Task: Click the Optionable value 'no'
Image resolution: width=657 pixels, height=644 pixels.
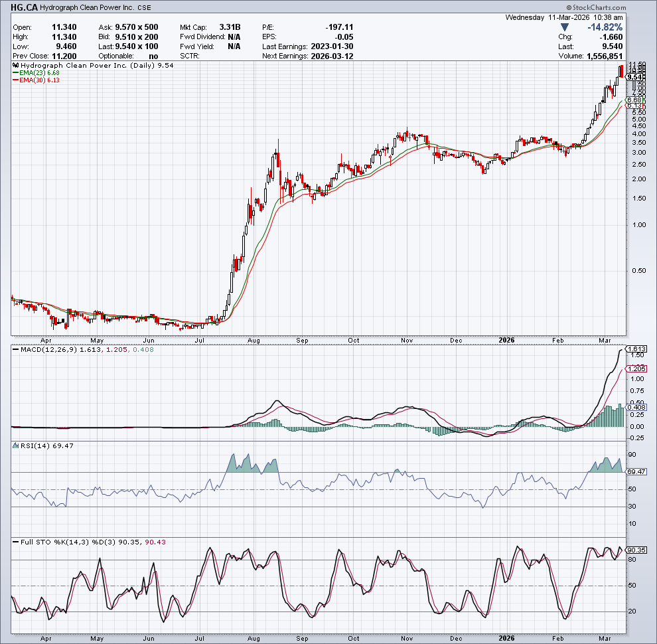Action: point(153,56)
